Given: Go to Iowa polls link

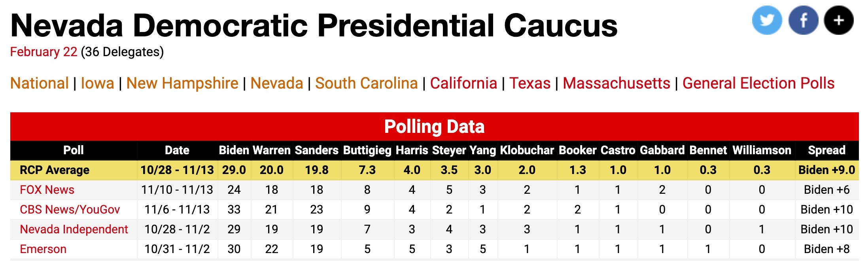Looking at the screenshot, I should pos(97,83).
